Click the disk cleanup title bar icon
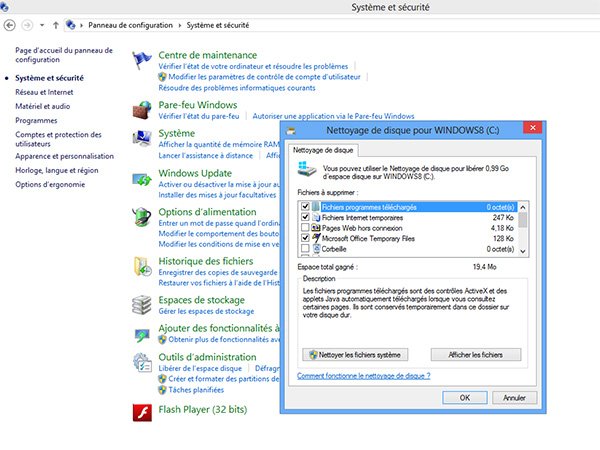600x450 pixels. click(x=291, y=131)
